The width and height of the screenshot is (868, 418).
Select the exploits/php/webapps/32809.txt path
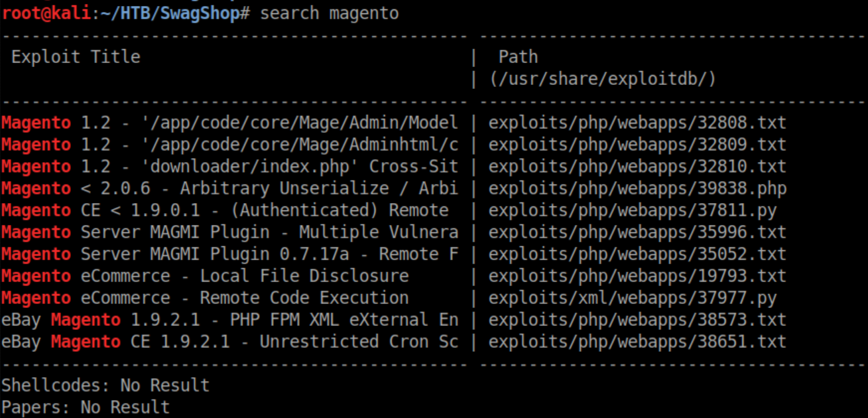tap(637, 145)
